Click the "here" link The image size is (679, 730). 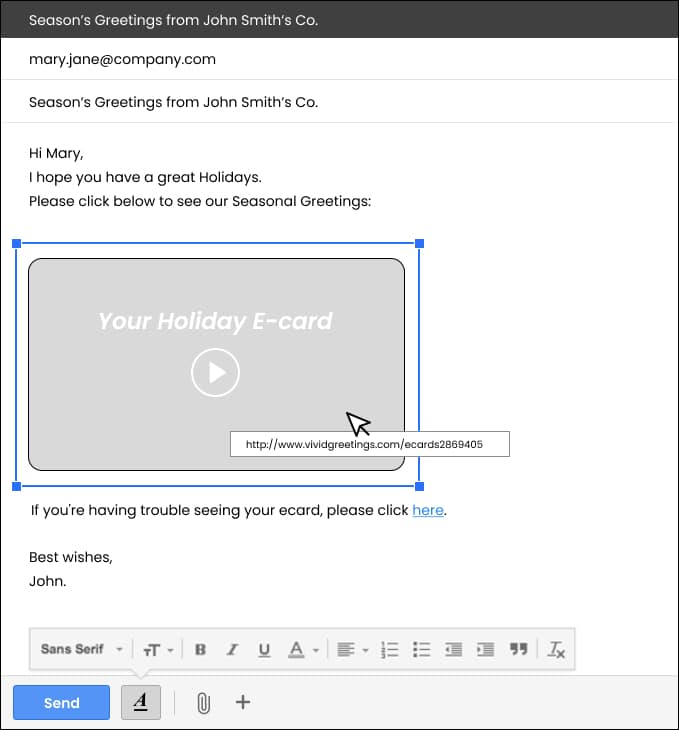pos(427,510)
